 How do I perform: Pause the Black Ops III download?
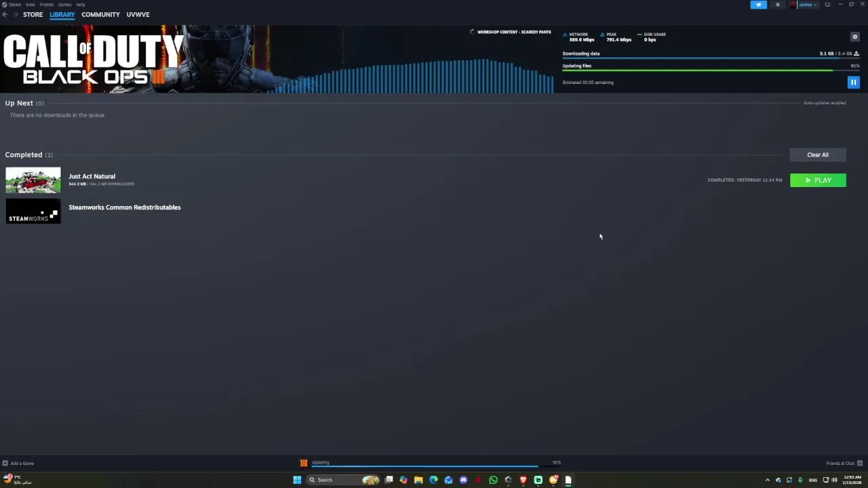coord(853,82)
